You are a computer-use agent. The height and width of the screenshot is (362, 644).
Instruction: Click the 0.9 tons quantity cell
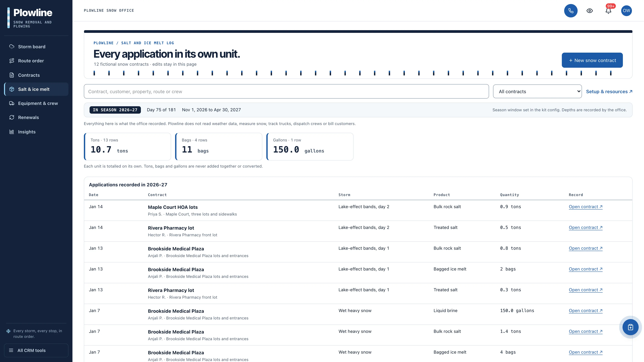pyautogui.click(x=511, y=207)
